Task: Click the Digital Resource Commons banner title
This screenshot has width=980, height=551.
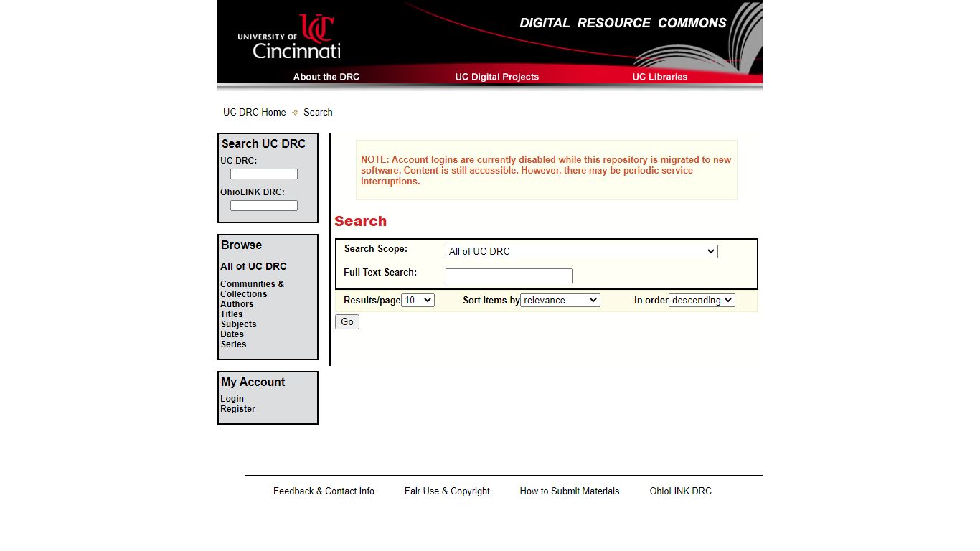Action: pyautogui.click(x=623, y=23)
